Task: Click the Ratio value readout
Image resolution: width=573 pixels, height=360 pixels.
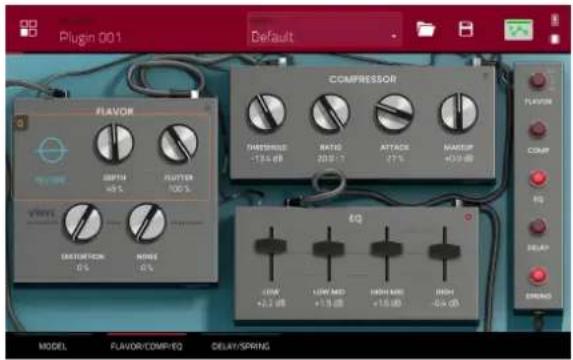Action: pyautogui.click(x=331, y=159)
